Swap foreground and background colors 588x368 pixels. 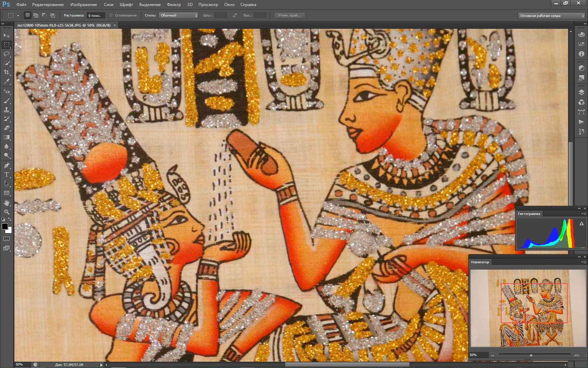click(x=10, y=219)
